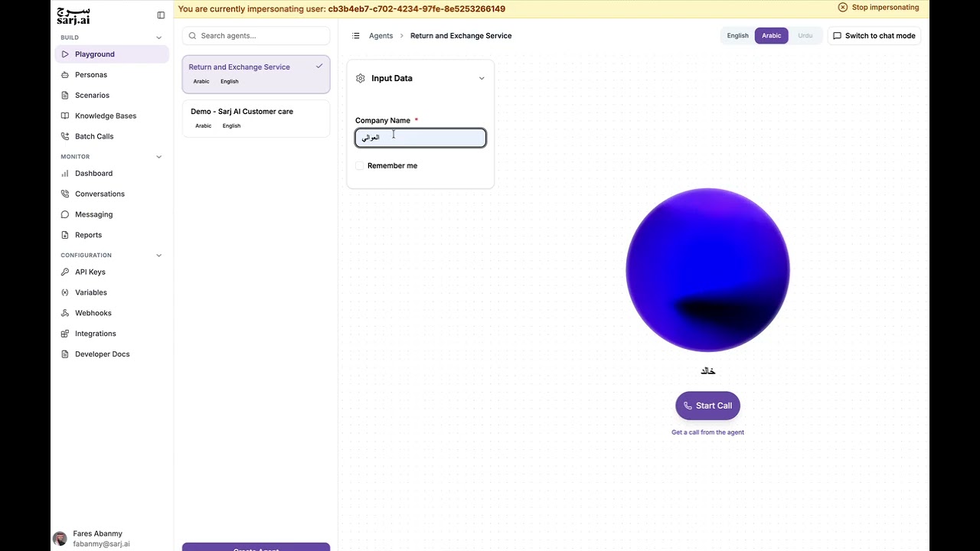Click the Search agents field
Screen dimensions: 980x551
(256, 36)
